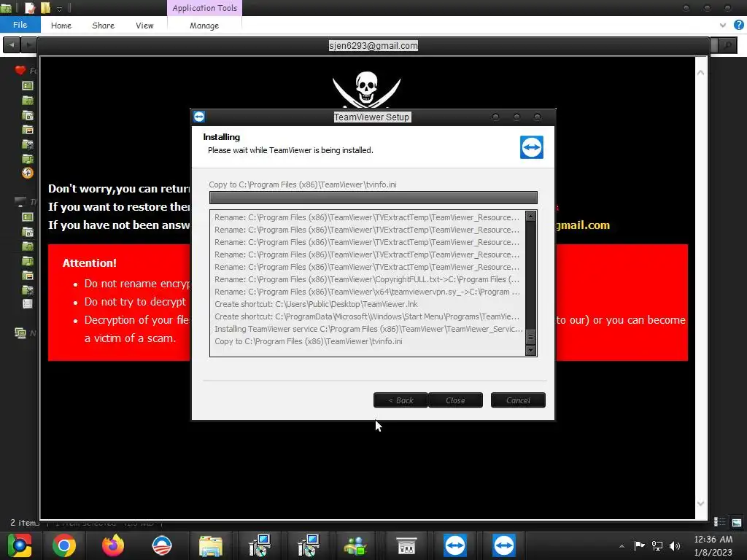Click the TeamViewer logo in the Installing header

pos(532,147)
